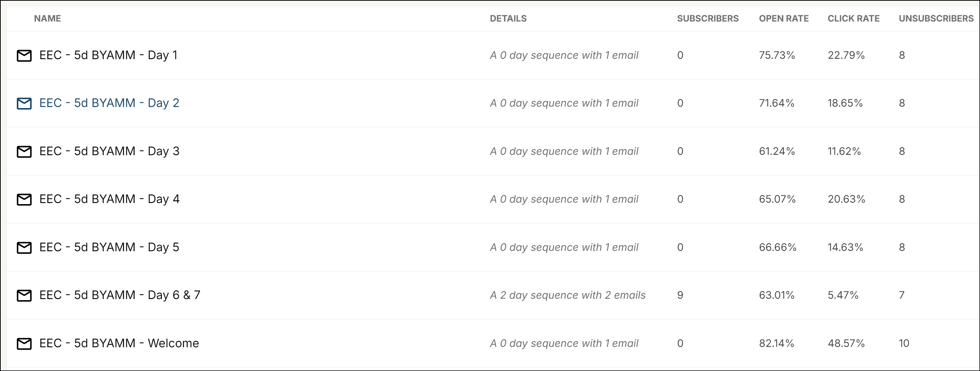Sort by the NAME column header

click(48, 18)
